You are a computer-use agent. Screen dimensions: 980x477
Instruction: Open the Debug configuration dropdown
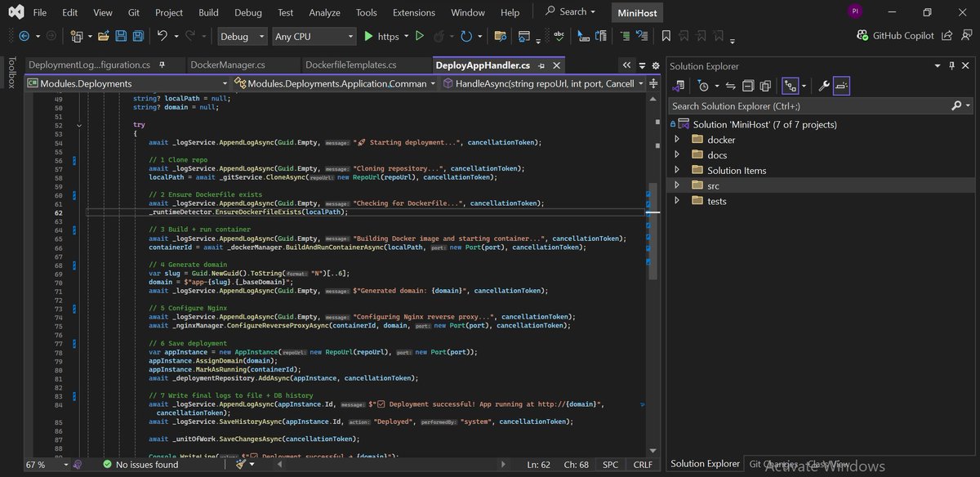click(x=243, y=36)
